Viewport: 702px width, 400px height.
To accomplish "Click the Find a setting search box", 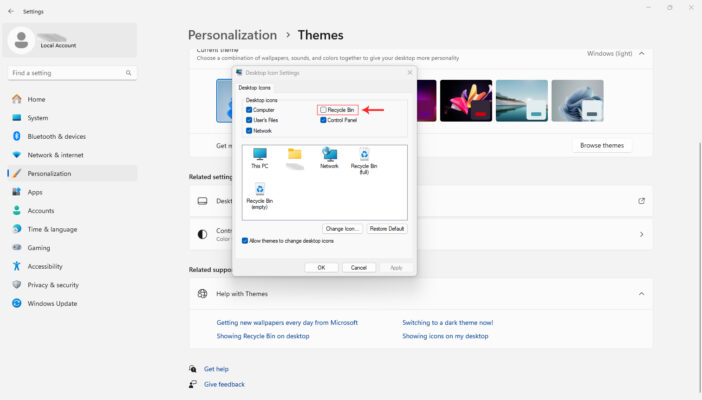I will [x=70, y=73].
